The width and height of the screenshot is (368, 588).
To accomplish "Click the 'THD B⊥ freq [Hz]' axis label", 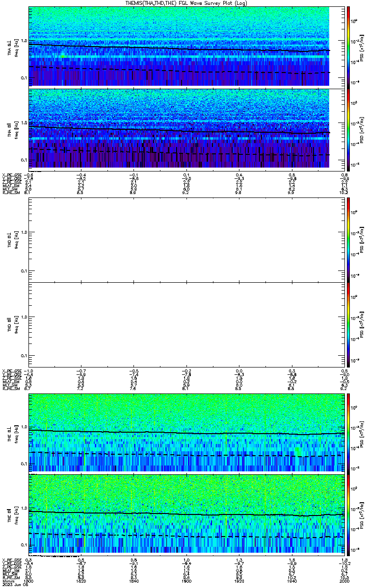I will tap(13, 239).
